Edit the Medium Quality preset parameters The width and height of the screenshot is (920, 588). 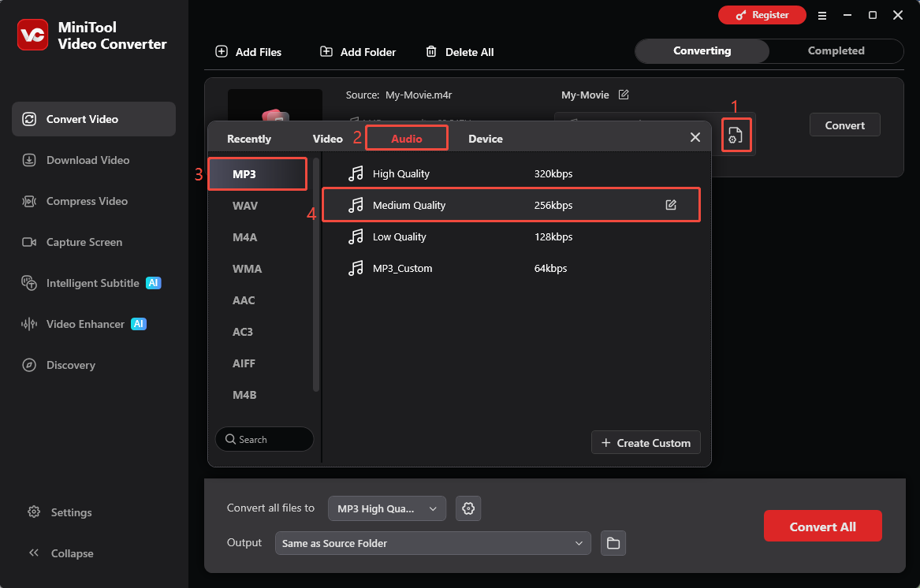671,205
